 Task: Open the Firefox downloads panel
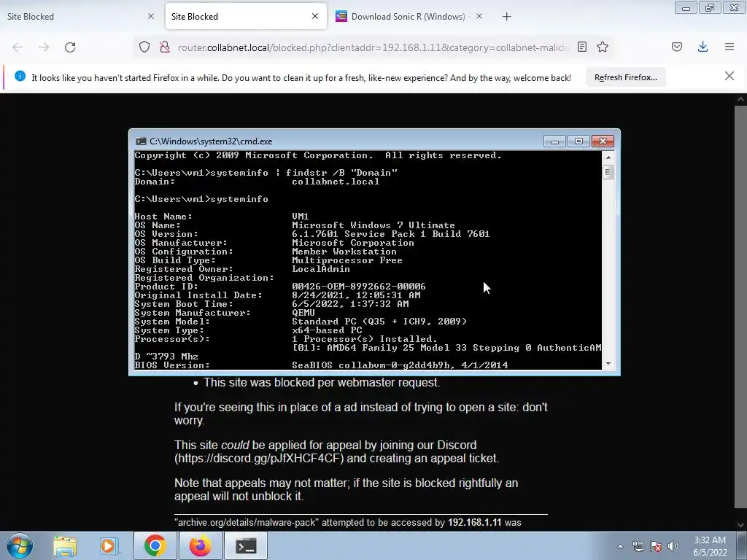(x=703, y=47)
